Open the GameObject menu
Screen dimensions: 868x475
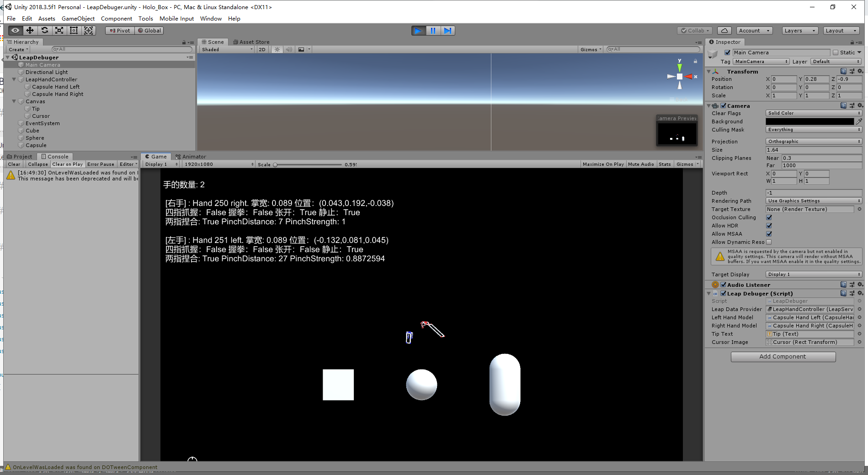coord(78,18)
